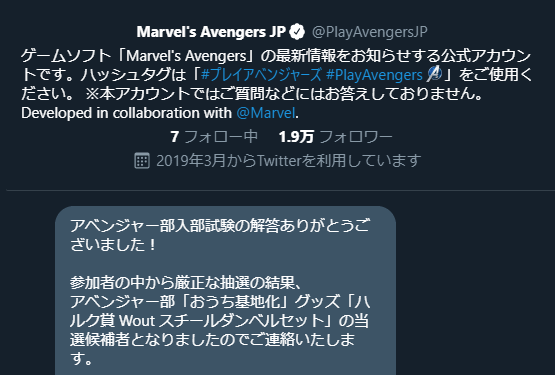Click the calendar icon beside the join date
Screen dimensions: 555x375
tap(142, 161)
